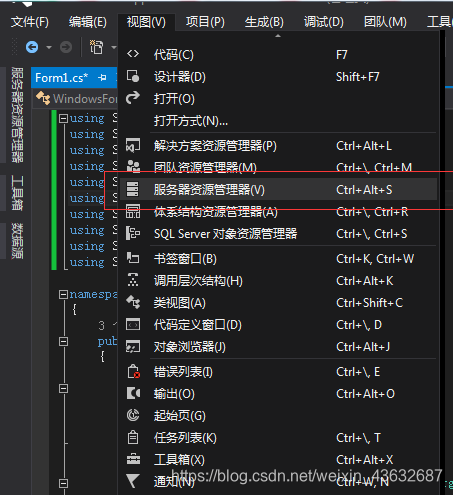Screen dimensions: 453x495
Task: Collapse the using directives block
Action: [63, 118]
